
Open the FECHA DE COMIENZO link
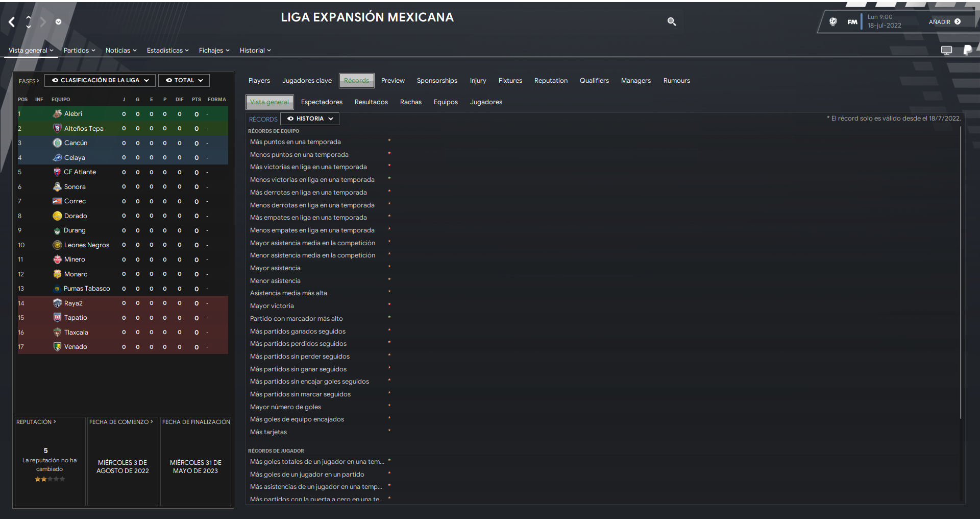click(121, 422)
